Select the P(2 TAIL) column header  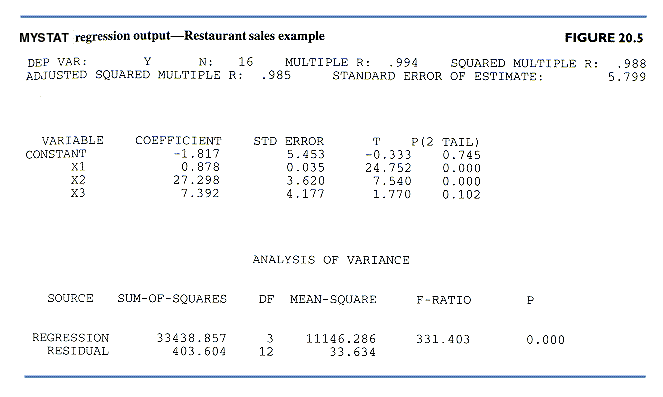click(x=445, y=142)
